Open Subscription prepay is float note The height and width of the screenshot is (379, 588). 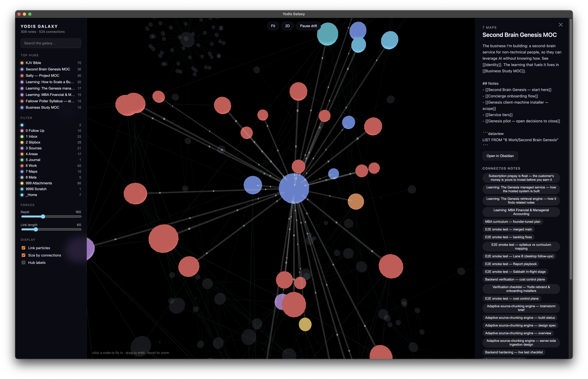[521, 178]
